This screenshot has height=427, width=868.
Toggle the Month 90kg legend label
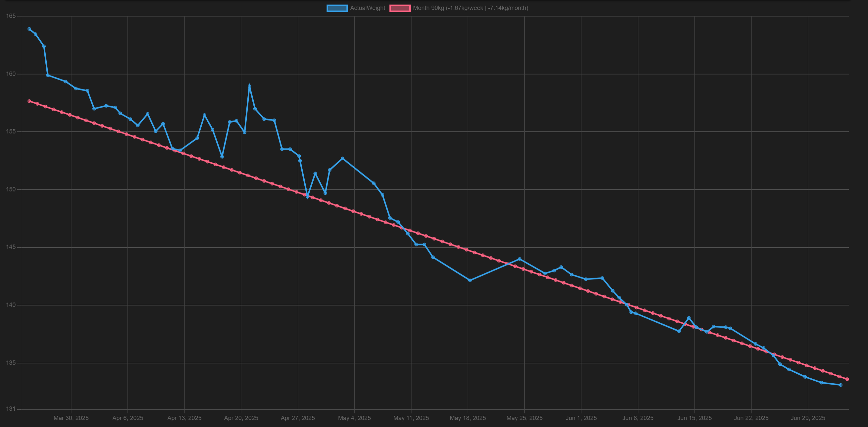point(470,8)
